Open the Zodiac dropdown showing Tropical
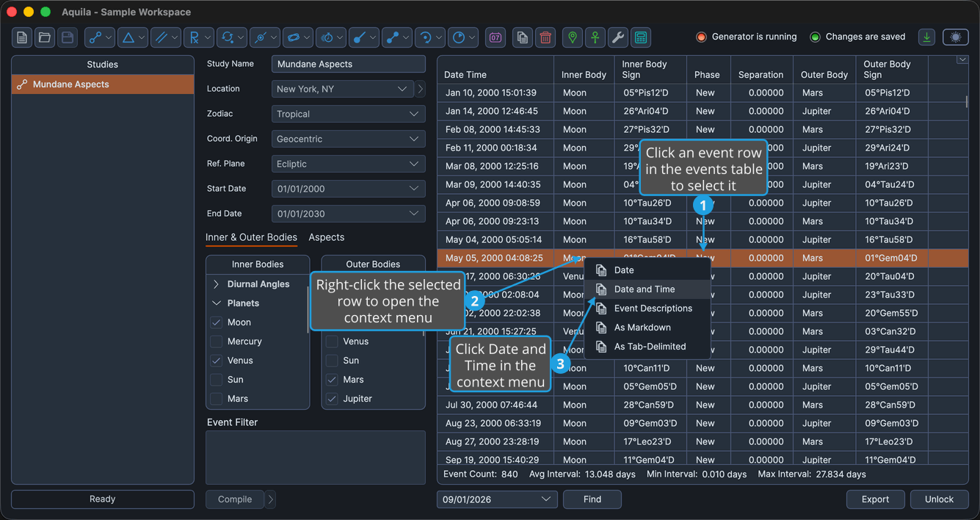Screen dimensions: 980x520 coord(348,114)
